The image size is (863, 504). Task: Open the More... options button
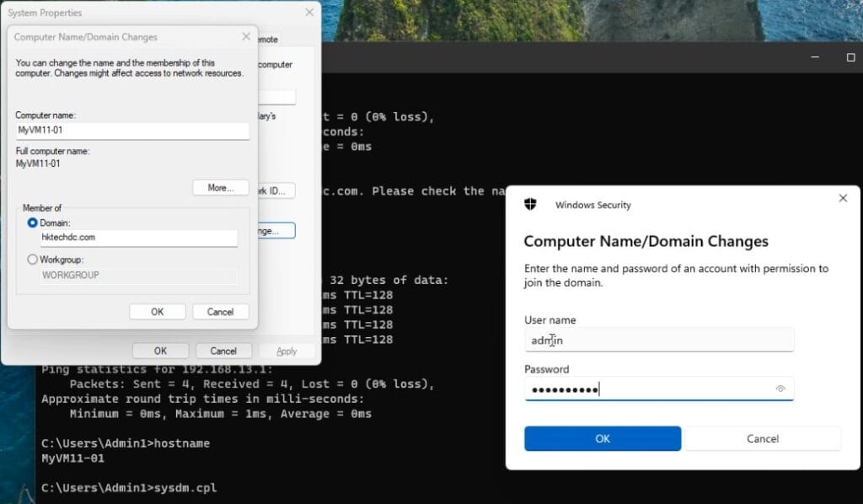click(x=221, y=188)
